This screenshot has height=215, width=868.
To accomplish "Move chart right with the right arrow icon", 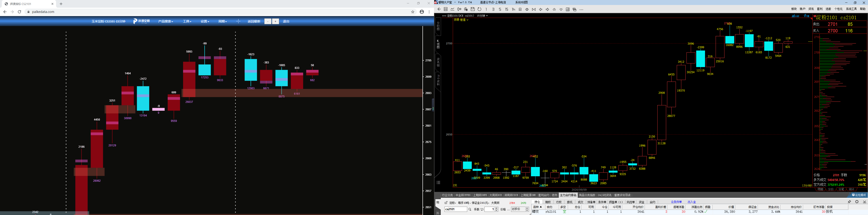I will tap(547, 10).
